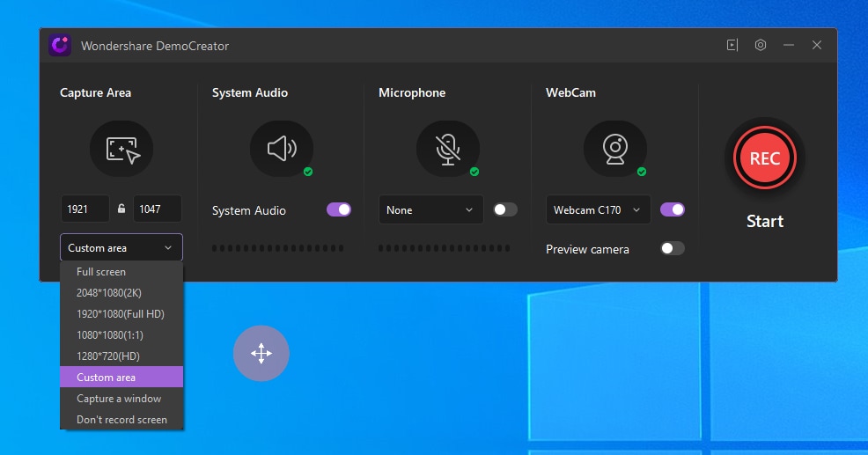Disable the WebCam toggle switch

tap(673, 209)
